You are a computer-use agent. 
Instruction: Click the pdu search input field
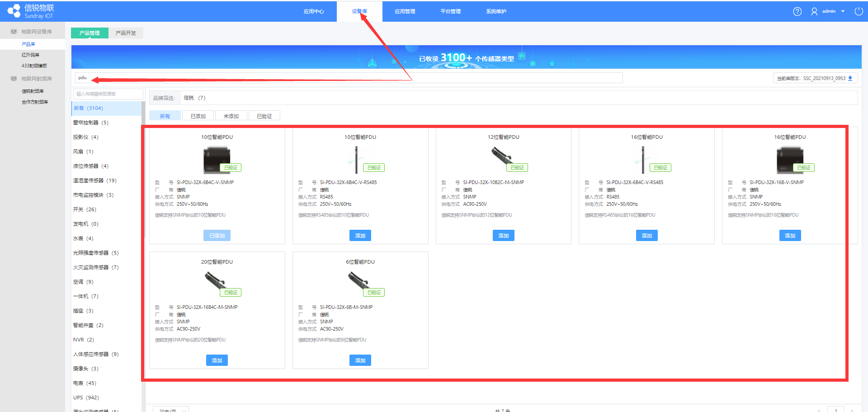click(x=349, y=78)
